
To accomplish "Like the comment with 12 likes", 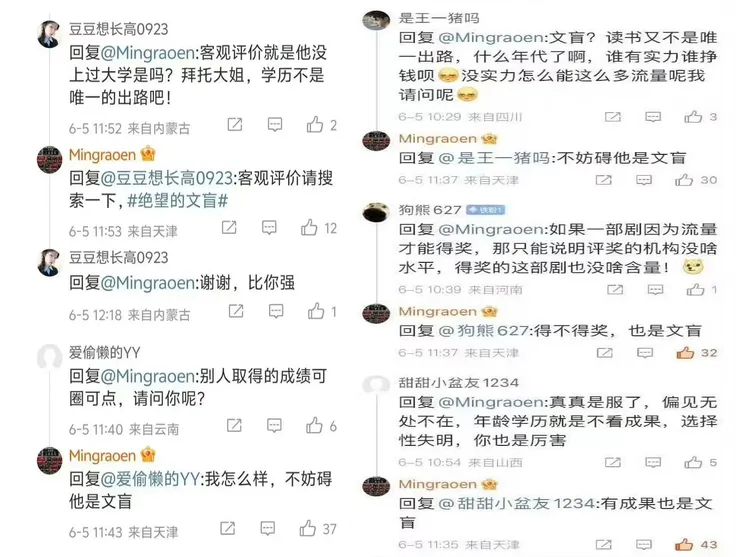I will (x=309, y=228).
